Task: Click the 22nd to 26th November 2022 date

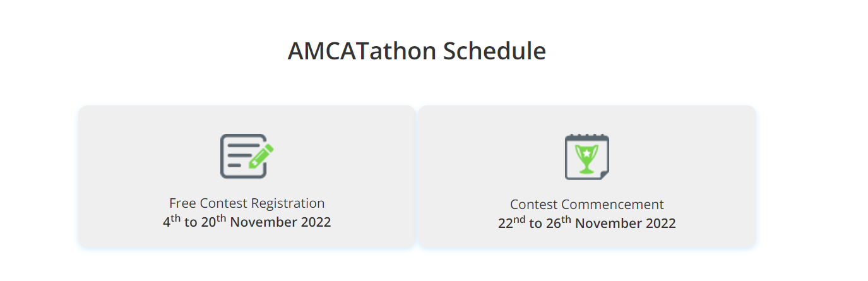Action: click(587, 223)
